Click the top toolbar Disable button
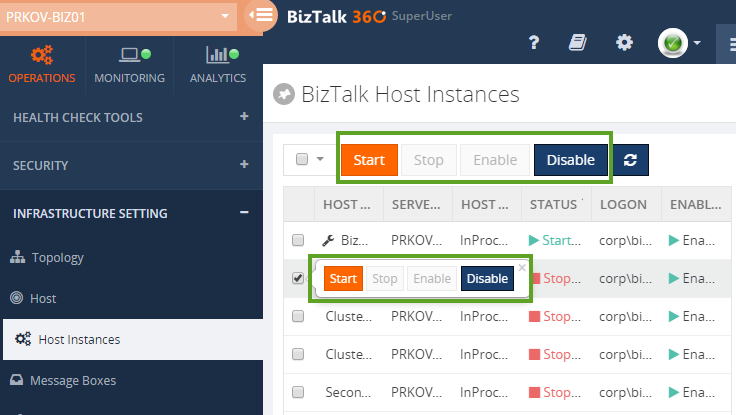This screenshot has width=736, height=415. click(570, 160)
